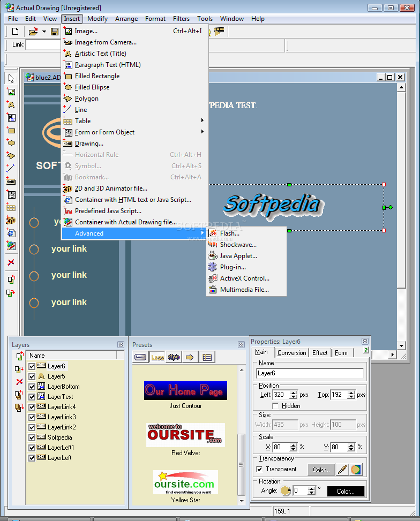Select the form object tool in left toolbar
Viewport: 420px width, 521px height.
pos(11,195)
